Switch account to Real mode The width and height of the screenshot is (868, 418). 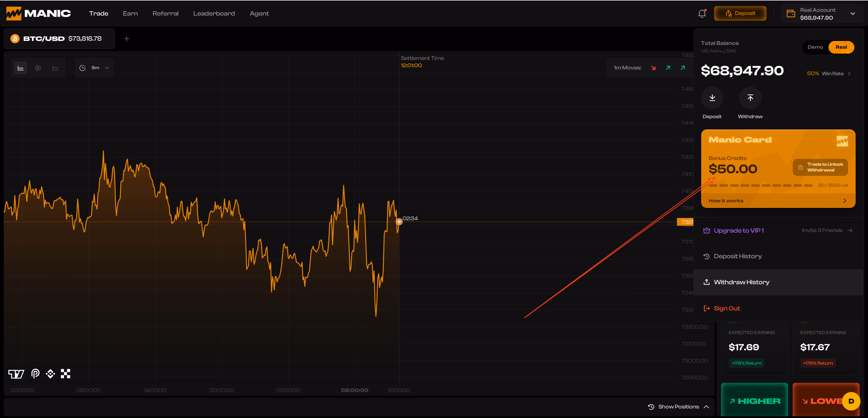(x=841, y=47)
